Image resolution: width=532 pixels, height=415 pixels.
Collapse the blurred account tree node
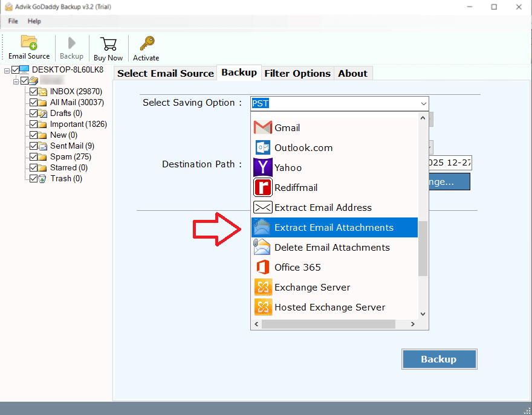click(x=16, y=82)
